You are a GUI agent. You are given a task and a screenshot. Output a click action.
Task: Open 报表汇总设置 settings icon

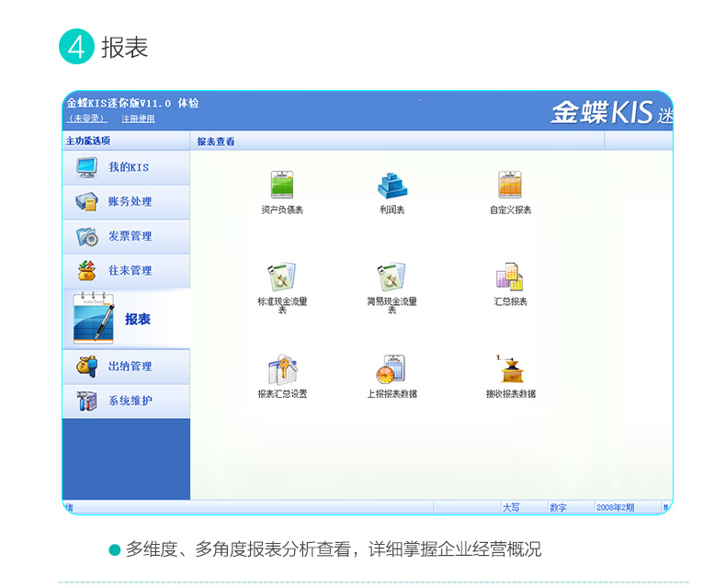coord(282,369)
